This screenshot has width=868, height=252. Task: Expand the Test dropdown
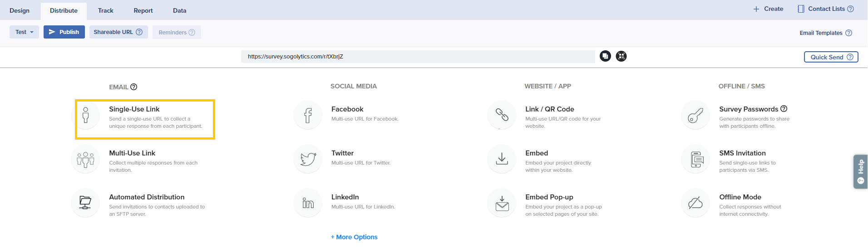[24, 32]
